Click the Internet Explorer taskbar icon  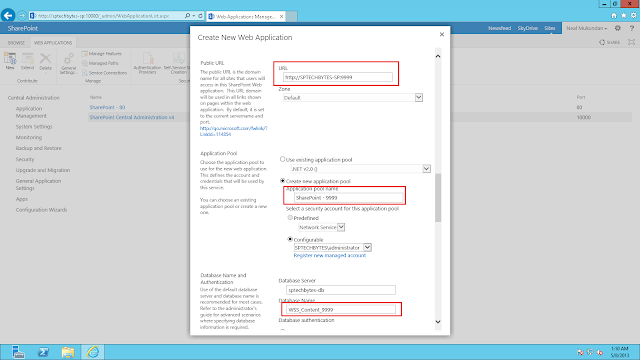tap(93, 352)
